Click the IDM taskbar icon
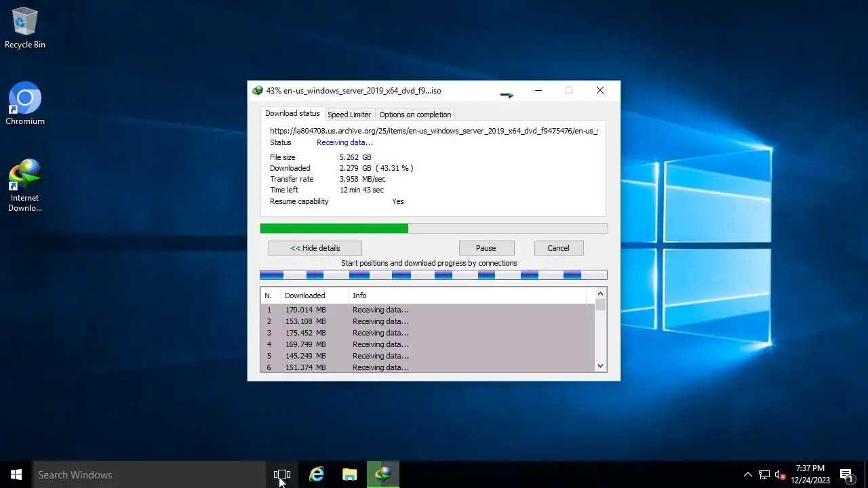The height and width of the screenshot is (488, 868). click(x=383, y=474)
